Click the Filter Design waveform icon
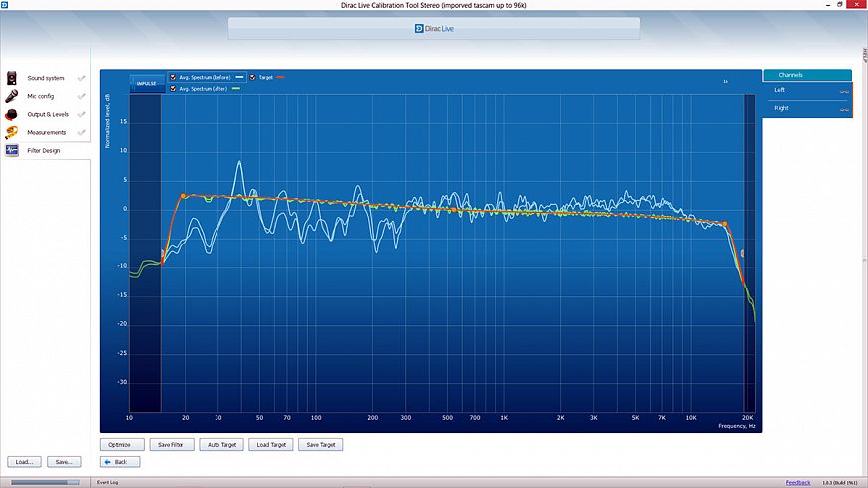The width and height of the screenshot is (868, 488). click(12, 150)
